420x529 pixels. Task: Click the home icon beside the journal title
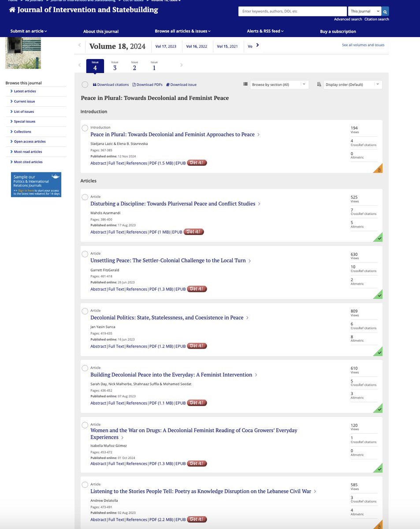click(12, 10)
